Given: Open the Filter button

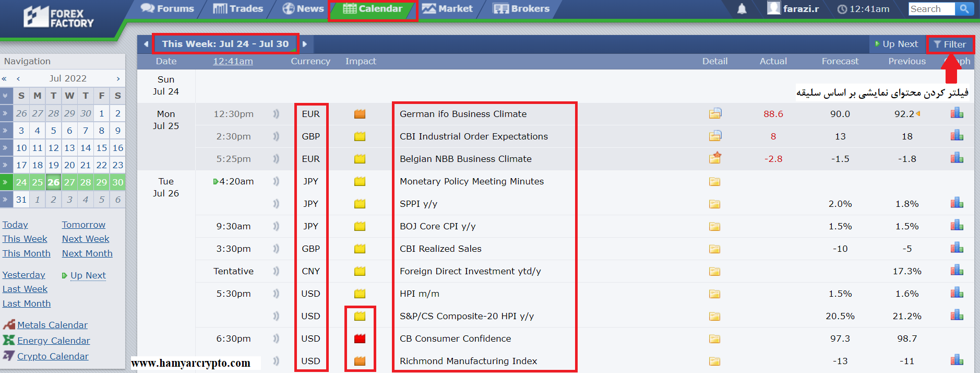Looking at the screenshot, I should pos(950,44).
